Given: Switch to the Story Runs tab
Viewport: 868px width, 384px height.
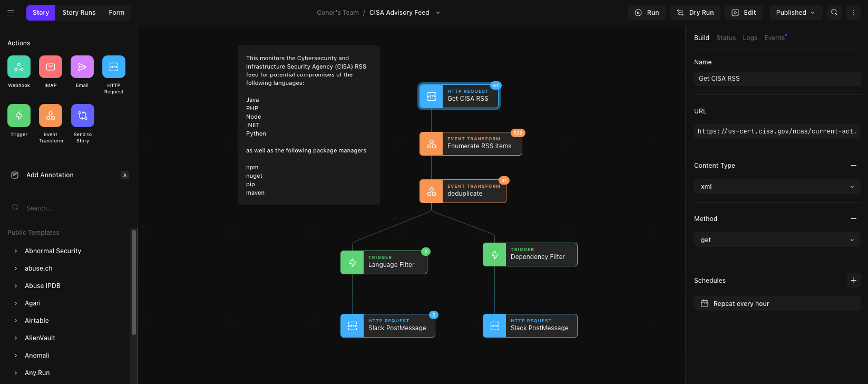Looking at the screenshot, I should [79, 13].
